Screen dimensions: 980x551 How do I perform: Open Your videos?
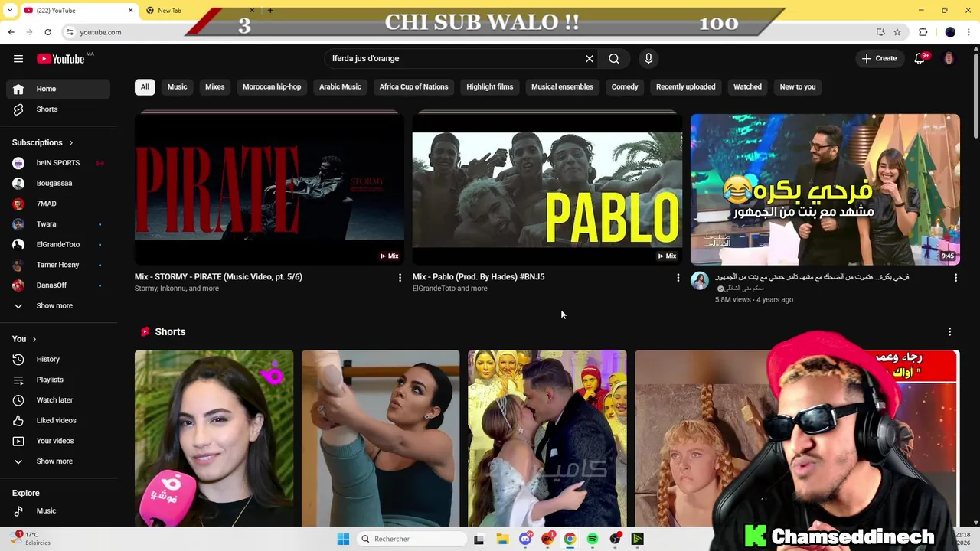point(58,441)
